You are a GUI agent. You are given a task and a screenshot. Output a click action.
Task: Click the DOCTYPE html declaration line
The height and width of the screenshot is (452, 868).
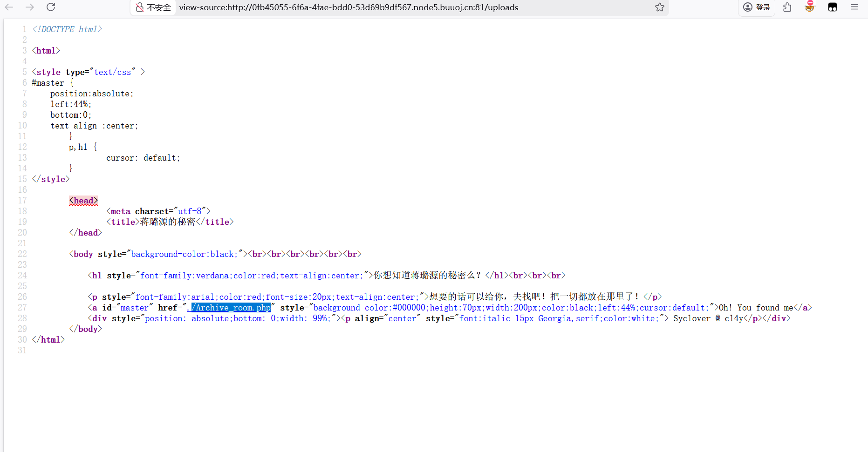pos(67,29)
